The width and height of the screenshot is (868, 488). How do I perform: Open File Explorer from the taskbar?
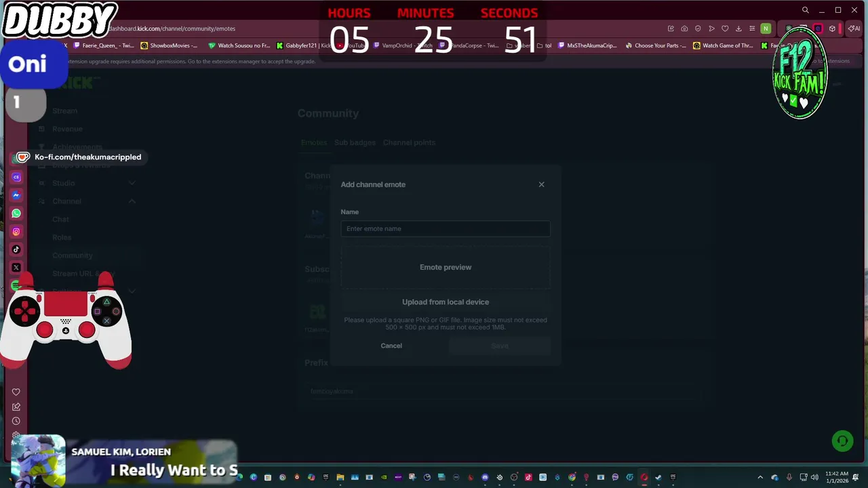pos(340,477)
